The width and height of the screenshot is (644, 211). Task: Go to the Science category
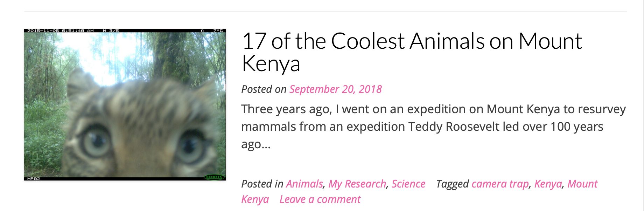pos(408,184)
